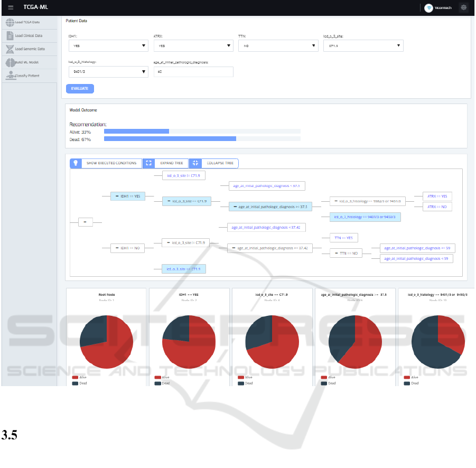Click the Dead legend swatch under Root Node chart
Screen dimensions: 476x468
[76, 383]
